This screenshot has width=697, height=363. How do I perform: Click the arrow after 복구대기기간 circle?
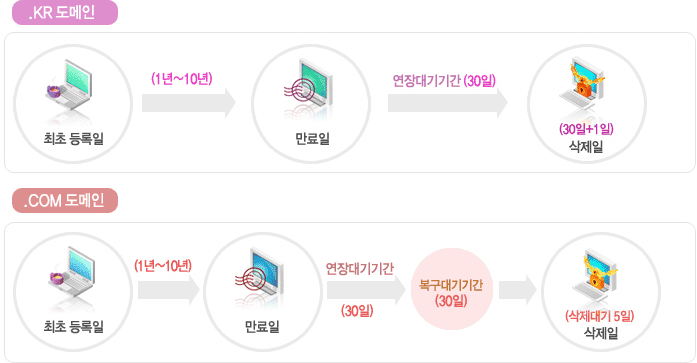[518, 290]
